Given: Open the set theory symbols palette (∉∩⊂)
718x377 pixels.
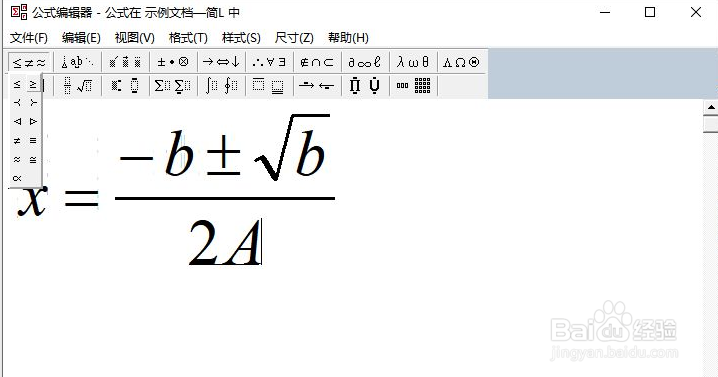Looking at the screenshot, I should [x=316, y=62].
